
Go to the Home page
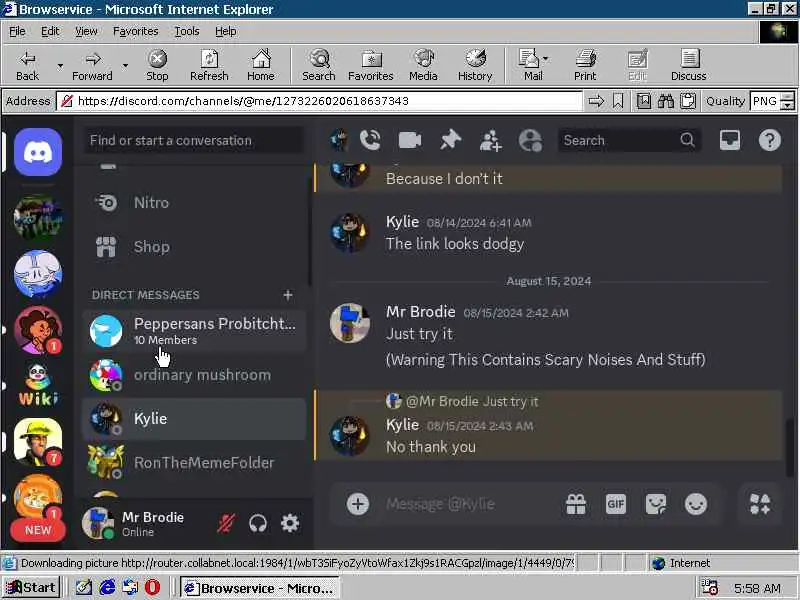click(x=261, y=65)
